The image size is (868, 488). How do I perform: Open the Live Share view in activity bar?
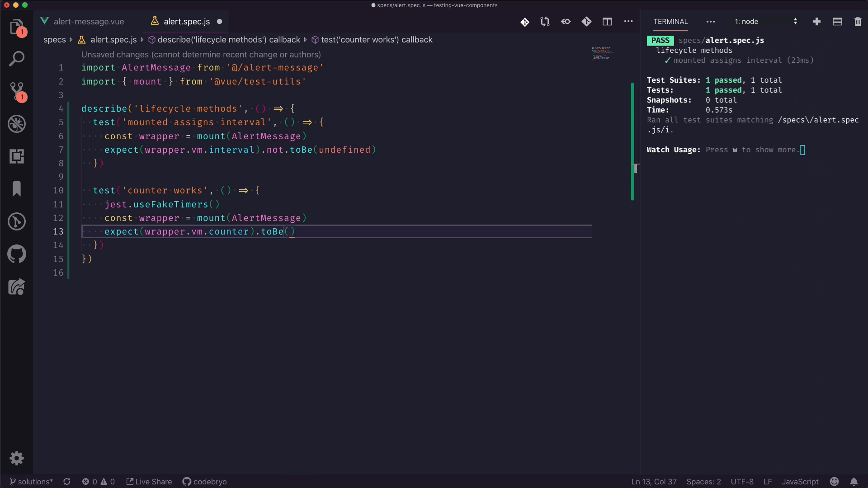[17, 286]
